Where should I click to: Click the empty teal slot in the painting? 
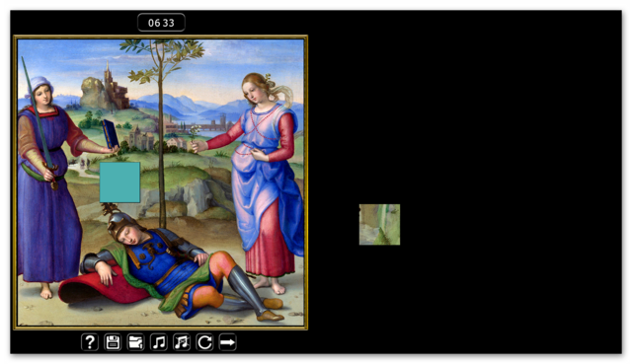[119, 182]
